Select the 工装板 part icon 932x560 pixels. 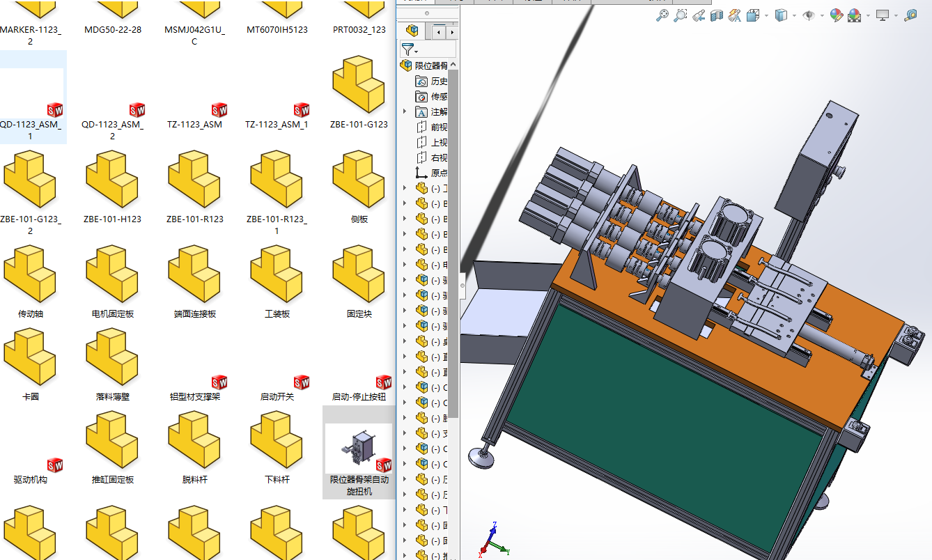tap(277, 274)
